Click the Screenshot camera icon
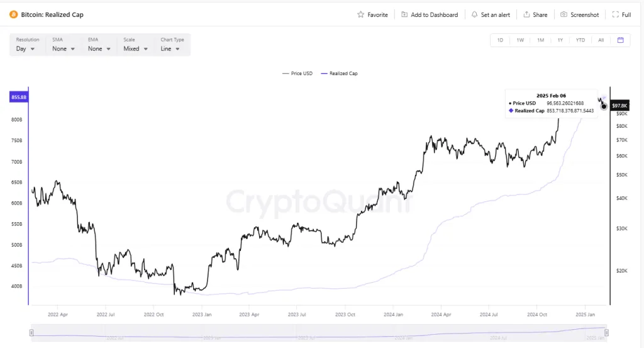The height and width of the screenshot is (348, 644). click(564, 14)
